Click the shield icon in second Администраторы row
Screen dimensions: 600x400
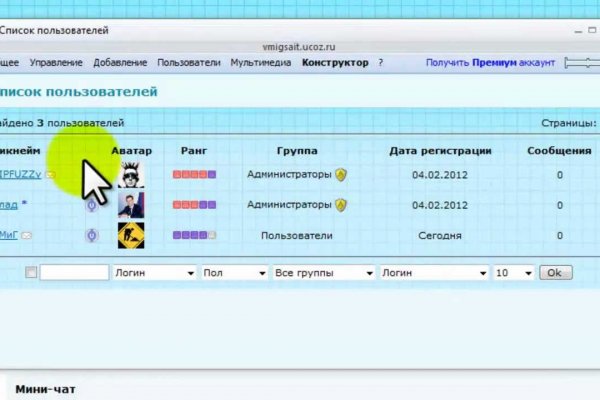point(341,206)
